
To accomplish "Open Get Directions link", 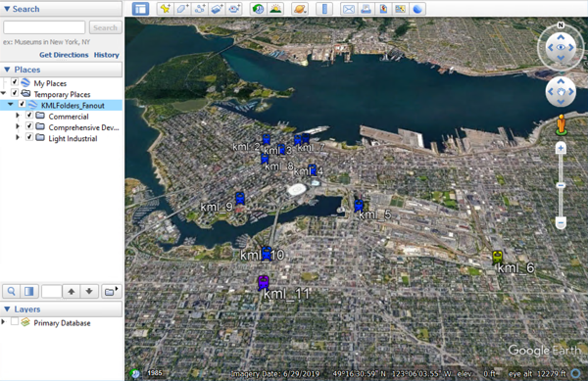I will coord(64,55).
